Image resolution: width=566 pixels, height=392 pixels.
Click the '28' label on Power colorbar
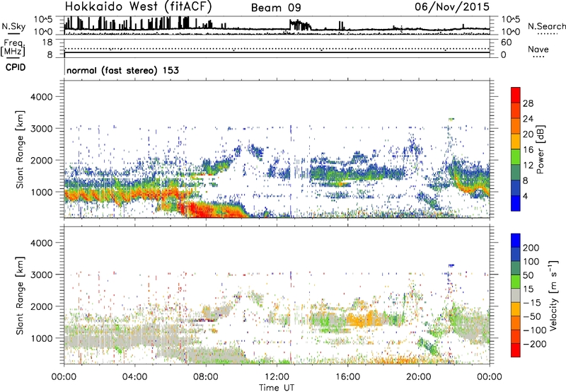point(528,103)
